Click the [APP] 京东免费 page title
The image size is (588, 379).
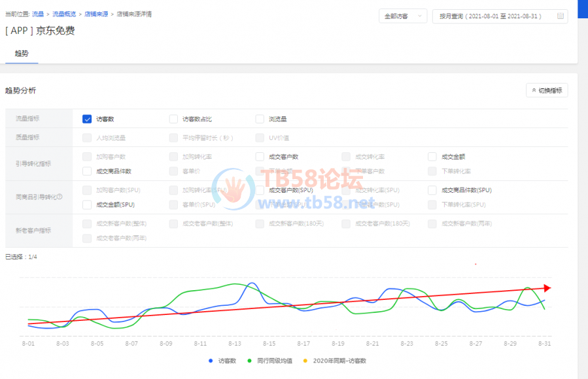[40, 31]
